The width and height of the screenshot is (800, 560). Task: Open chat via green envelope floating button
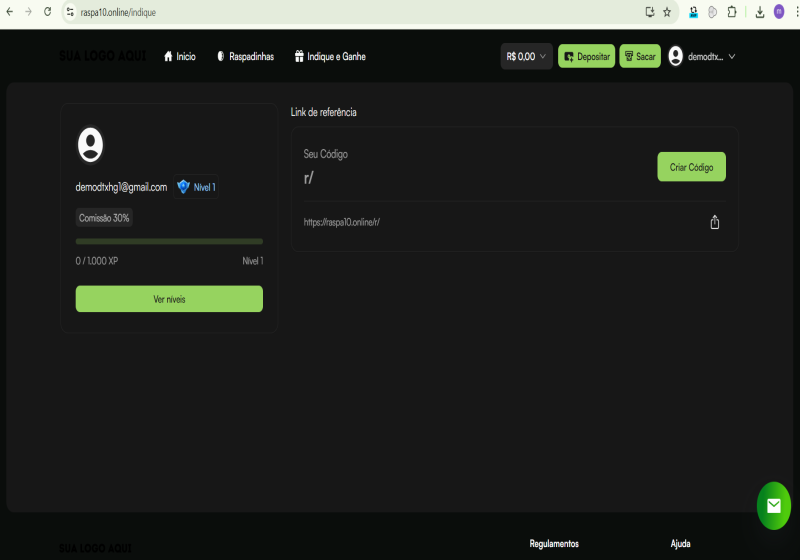click(x=773, y=506)
